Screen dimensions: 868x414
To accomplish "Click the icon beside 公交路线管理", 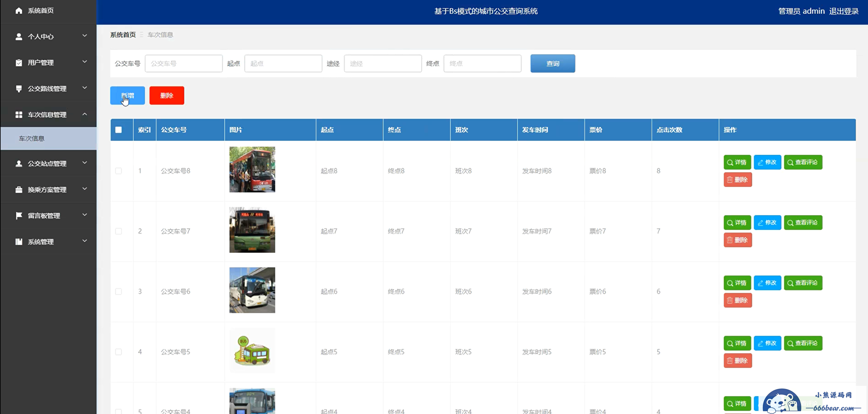I will pos(19,89).
